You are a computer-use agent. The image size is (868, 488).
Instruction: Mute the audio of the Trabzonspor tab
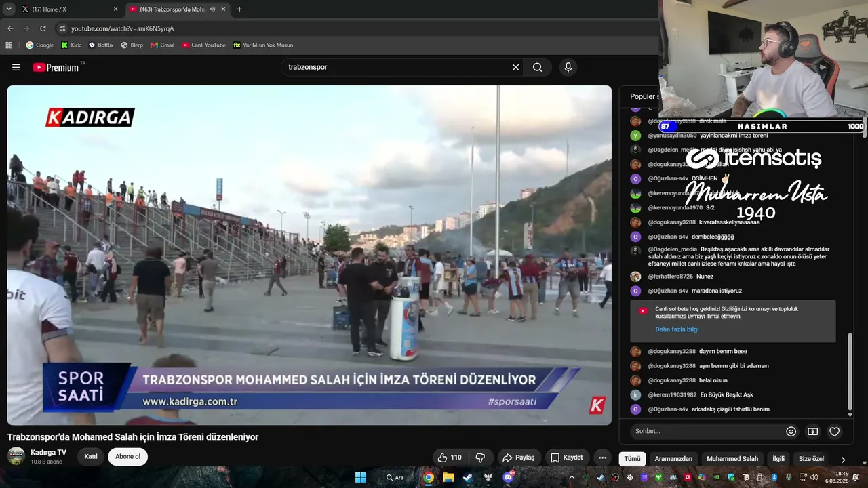coord(213,9)
